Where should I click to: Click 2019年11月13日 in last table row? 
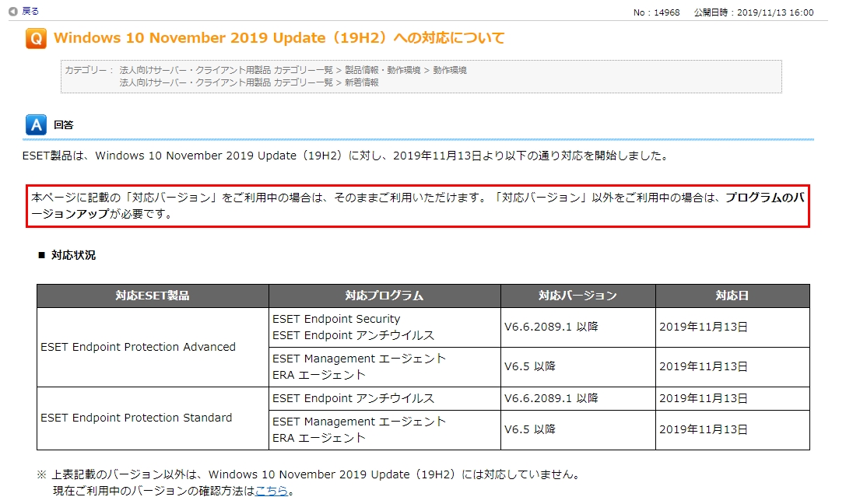pyautogui.click(x=703, y=429)
